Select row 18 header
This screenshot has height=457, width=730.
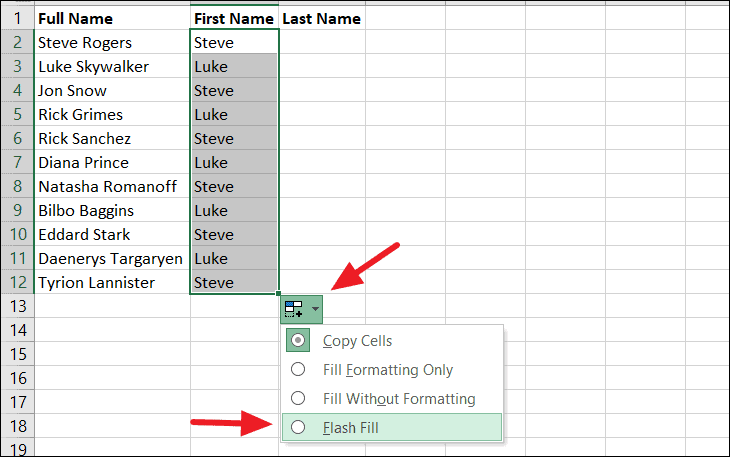pos(16,426)
